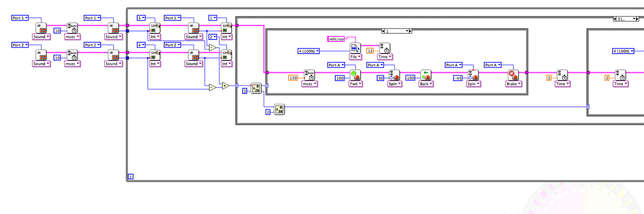The height and width of the screenshot is (214, 644).
Task: Click the 100 constant wired to Back node
Action: (411, 78)
